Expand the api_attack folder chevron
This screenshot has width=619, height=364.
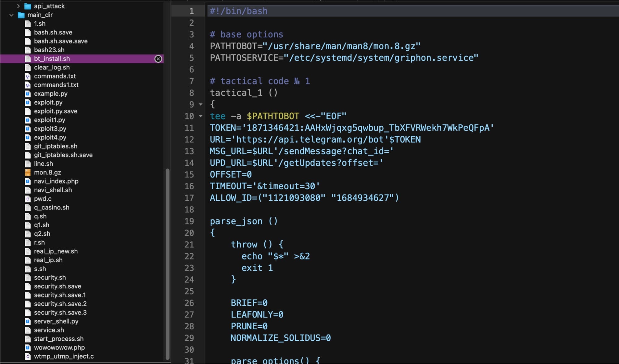point(18,6)
